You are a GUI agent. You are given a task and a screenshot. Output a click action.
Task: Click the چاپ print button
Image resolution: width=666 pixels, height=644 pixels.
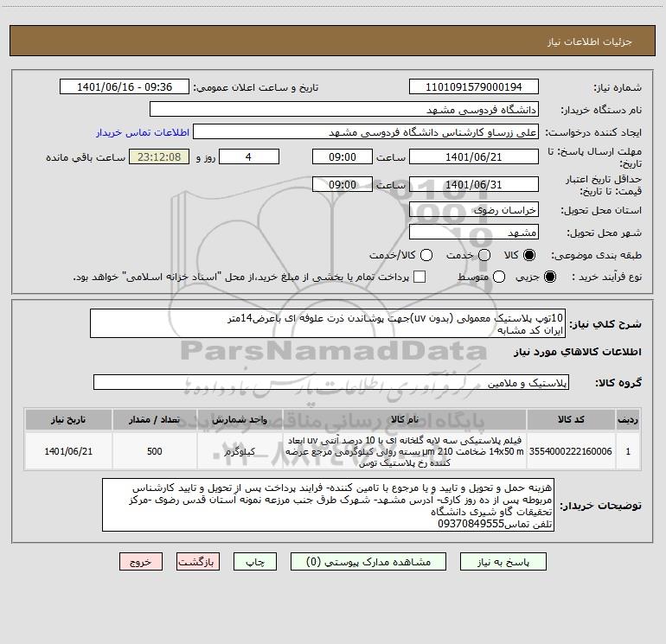(x=255, y=562)
